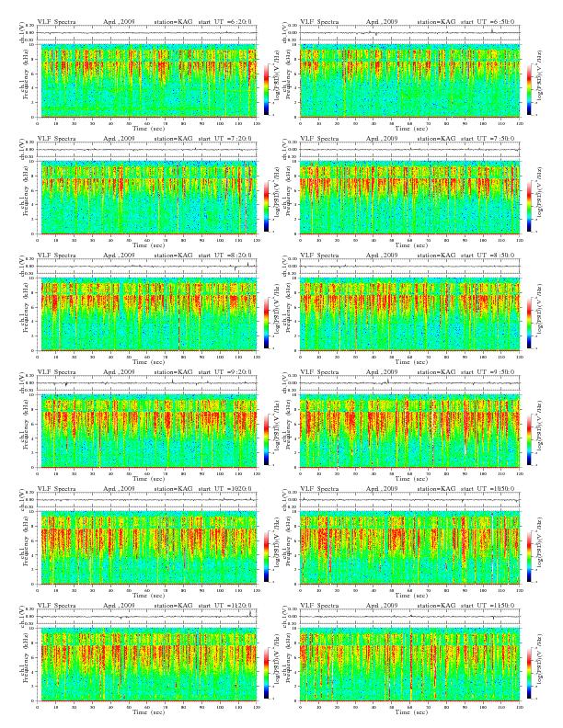Click the 'start UT =6:50:0' title text
Screen dimensions: 563x728
pos(488,22)
